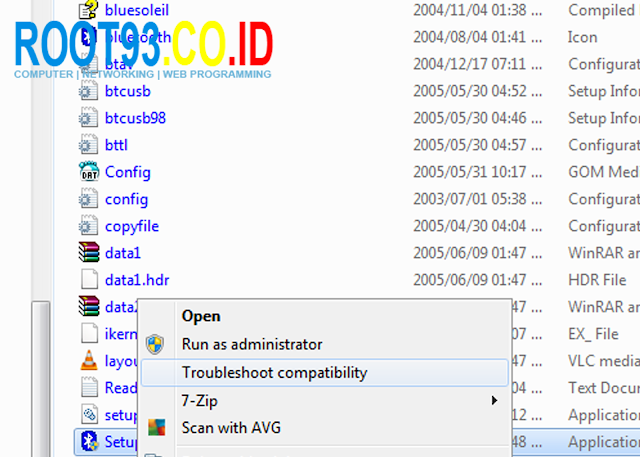Image resolution: width=640 pixels, height=457 pixels.
Task: Click the btcusb setup information file icon
Action: click(89, 91)
